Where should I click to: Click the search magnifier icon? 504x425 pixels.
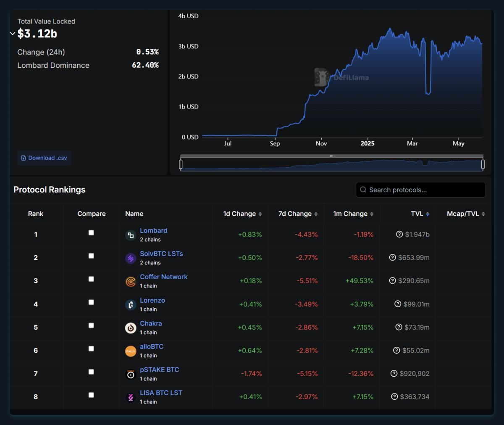tap(363, 190)
